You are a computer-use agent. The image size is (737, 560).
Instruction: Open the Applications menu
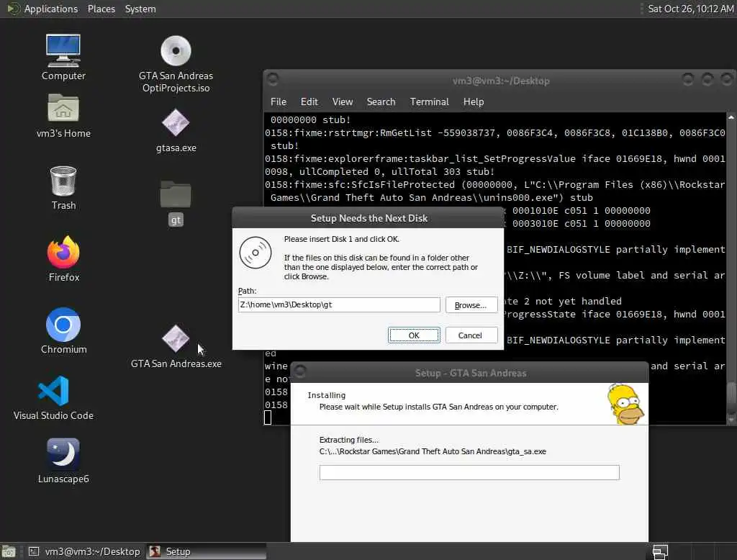tap(51, 9)
